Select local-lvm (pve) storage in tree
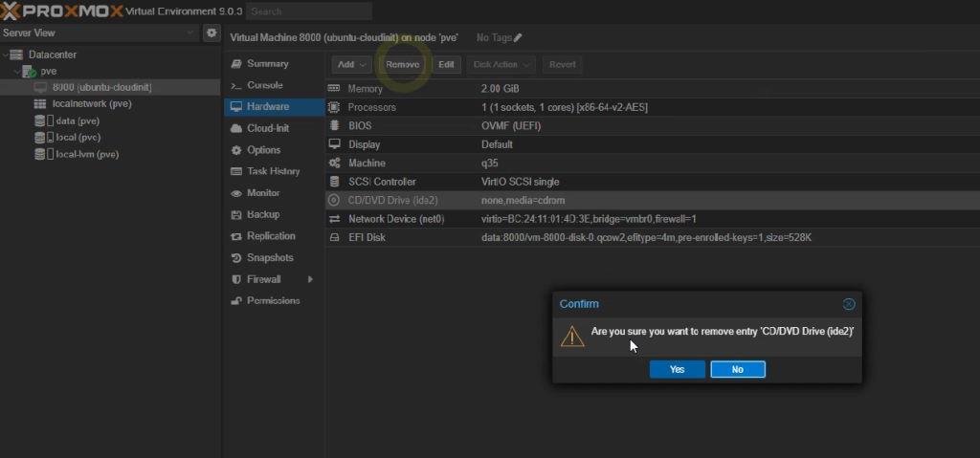Image resolution: width=980 pixels, height=458 pixels. [x=86, y=154]
